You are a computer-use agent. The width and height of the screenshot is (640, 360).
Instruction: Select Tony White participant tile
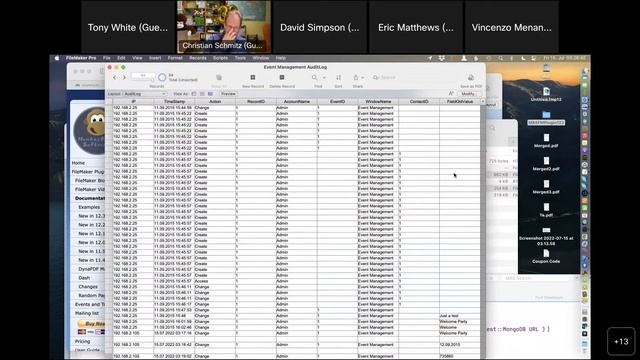pyautogui.click(x=128, y=27)
